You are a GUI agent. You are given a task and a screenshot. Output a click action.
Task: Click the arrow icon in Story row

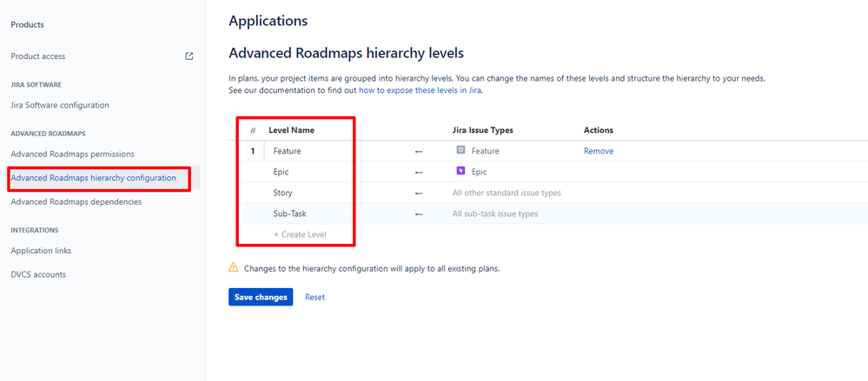(419, 193)
